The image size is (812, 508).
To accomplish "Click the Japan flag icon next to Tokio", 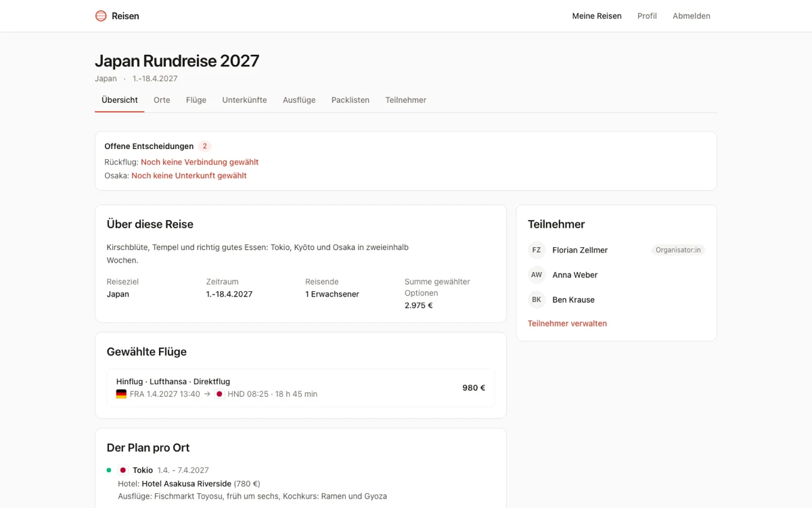I will pyautogui.click(x=122, y=470).
